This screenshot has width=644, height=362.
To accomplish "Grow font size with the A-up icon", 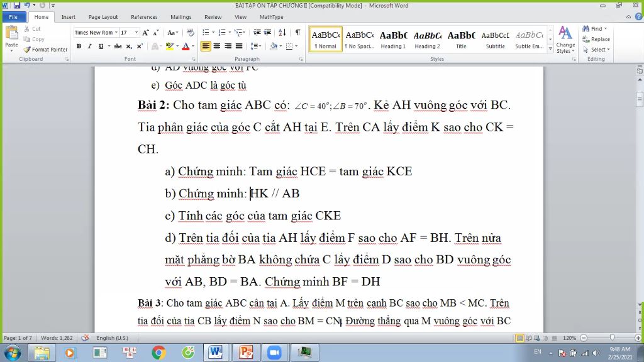I will point(145,33).
